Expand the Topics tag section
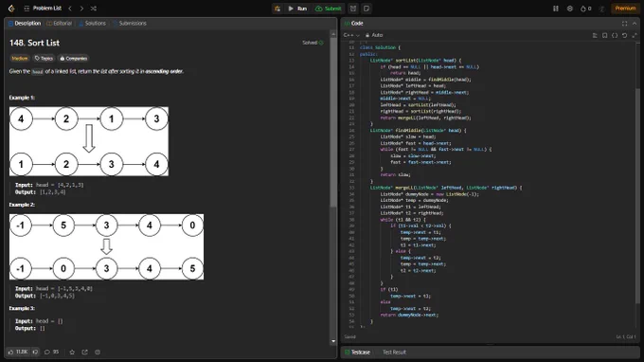644x362 pixels. point(44,59)
